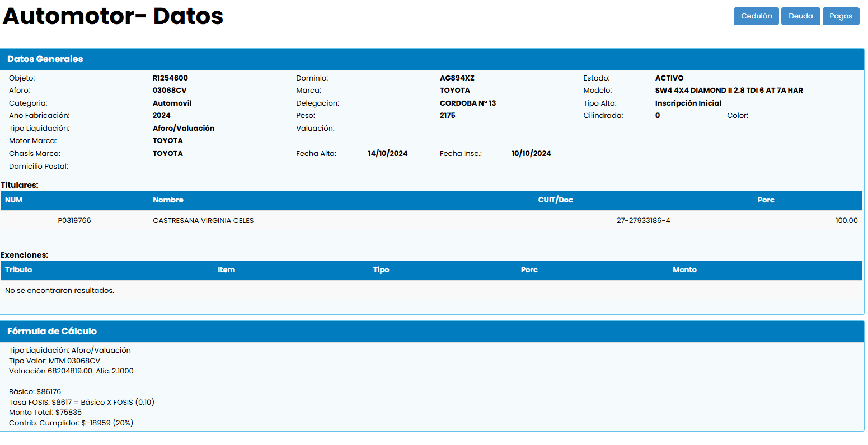
Task: Open the Pagos section button
Action: pos(841,16)
